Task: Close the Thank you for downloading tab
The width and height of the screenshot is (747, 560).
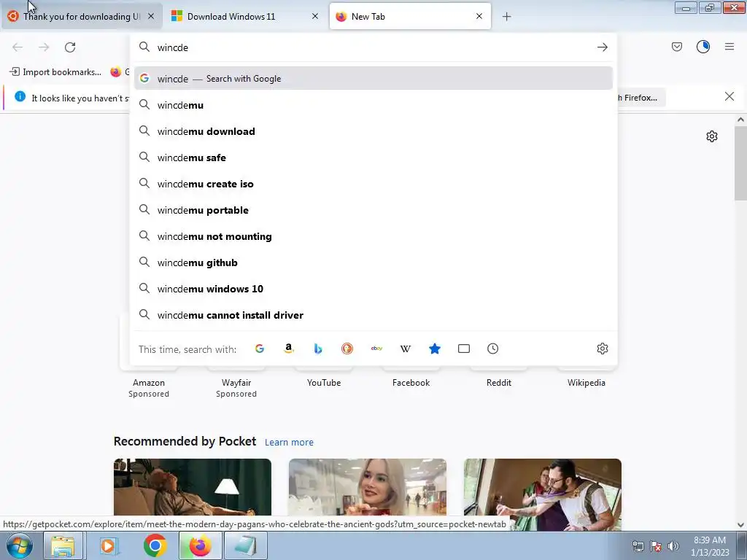Action: click(x=150, y=16)
